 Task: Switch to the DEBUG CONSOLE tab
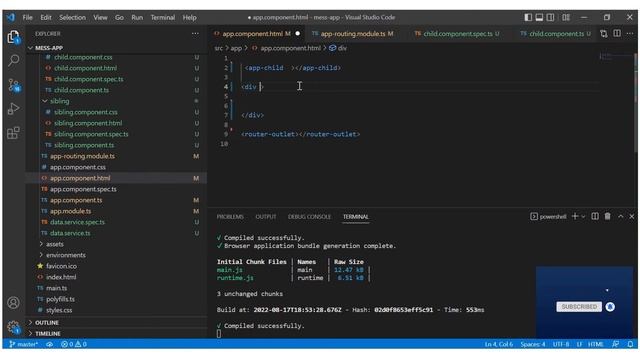[309, 217]
